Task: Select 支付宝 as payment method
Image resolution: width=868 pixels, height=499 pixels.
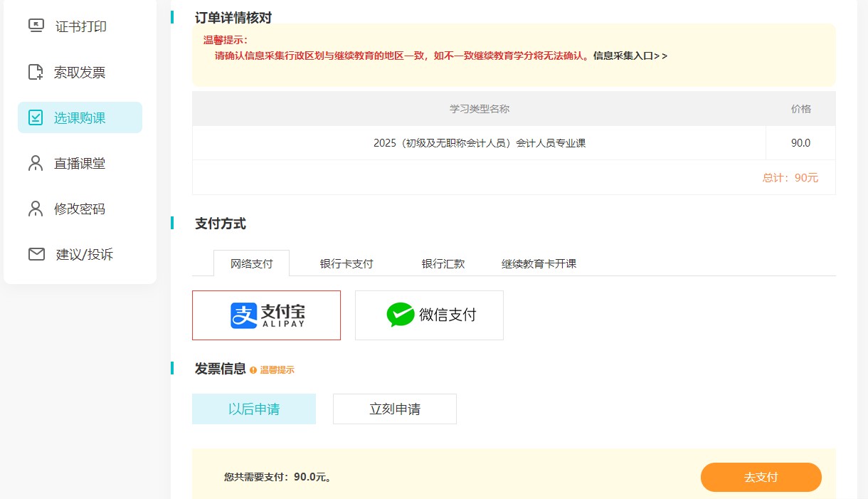Action: coord(266,315)
